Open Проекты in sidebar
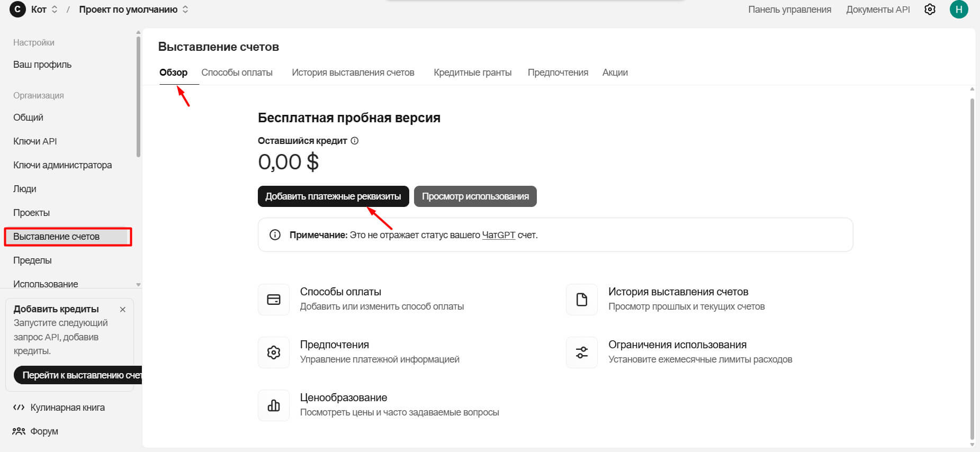Image resolution: width=980 pixels, height=452 pixels. 31,213
